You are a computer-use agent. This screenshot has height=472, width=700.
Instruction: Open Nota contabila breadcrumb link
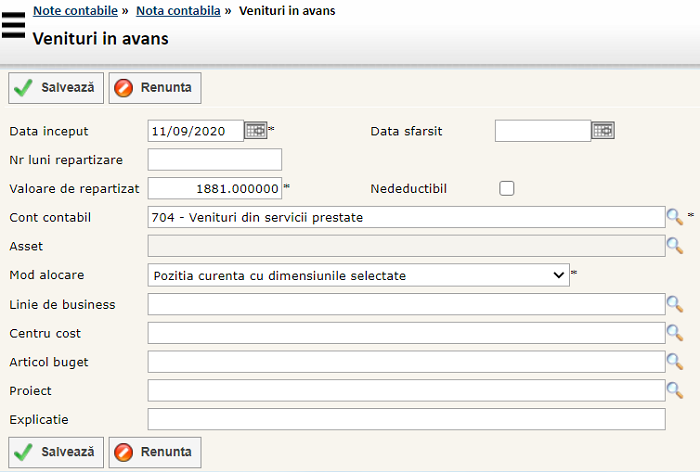(178, 11)
